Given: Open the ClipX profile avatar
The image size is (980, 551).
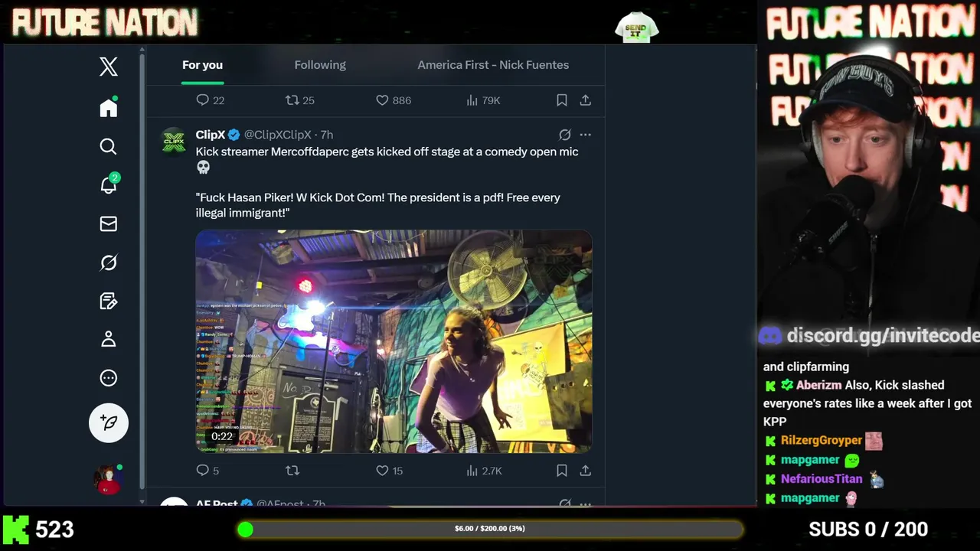Looking at the screenshot, I should coord(174,142).
